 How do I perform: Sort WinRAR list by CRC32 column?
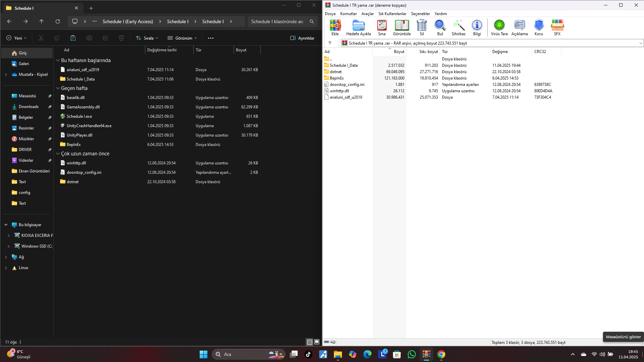coord(546,52)
